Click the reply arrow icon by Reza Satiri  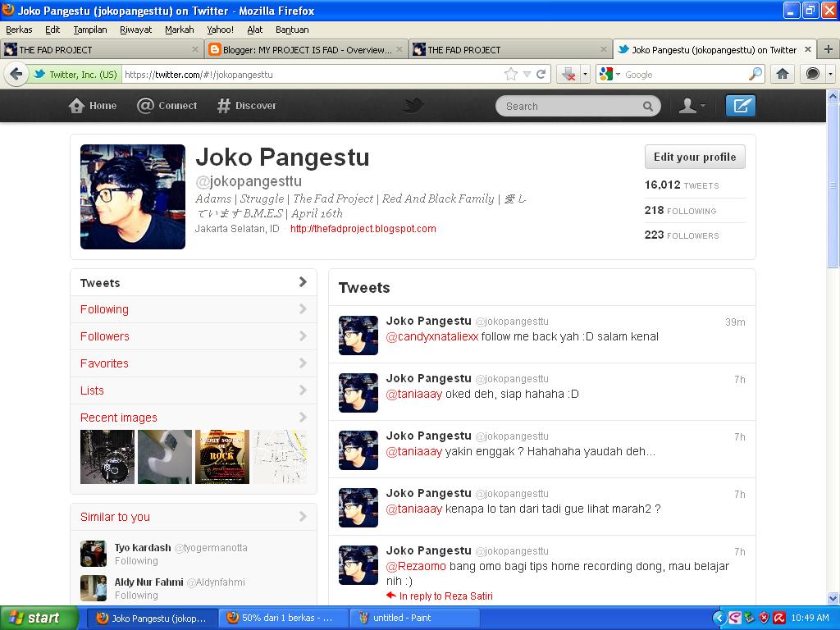tap(391, 596)
